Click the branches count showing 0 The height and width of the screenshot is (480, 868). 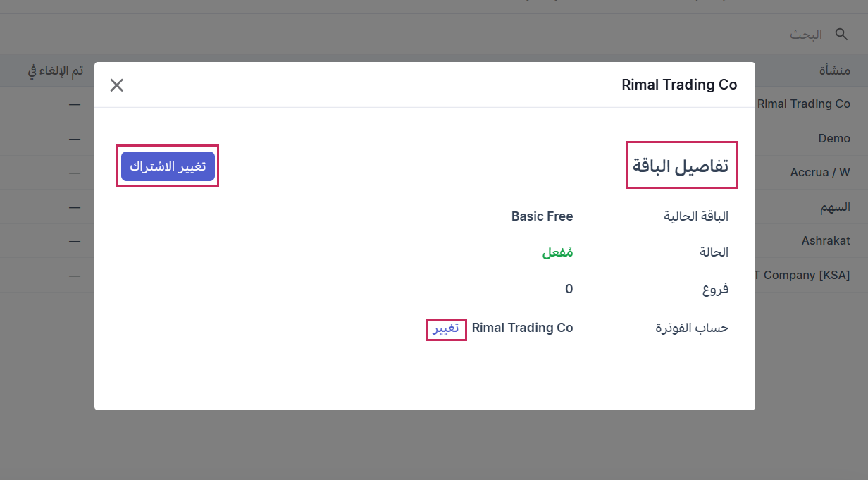tap(569, 288)
